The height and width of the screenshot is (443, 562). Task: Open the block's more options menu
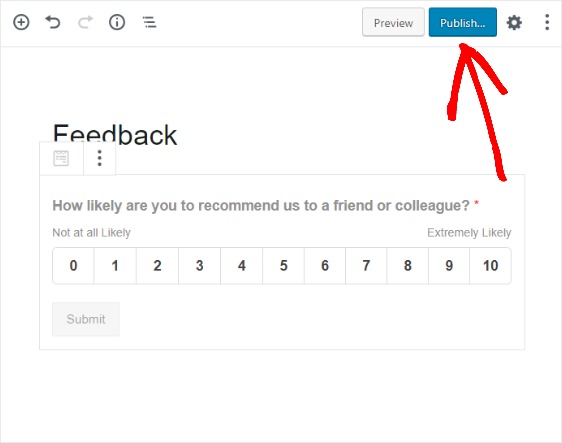click(100, 158)
